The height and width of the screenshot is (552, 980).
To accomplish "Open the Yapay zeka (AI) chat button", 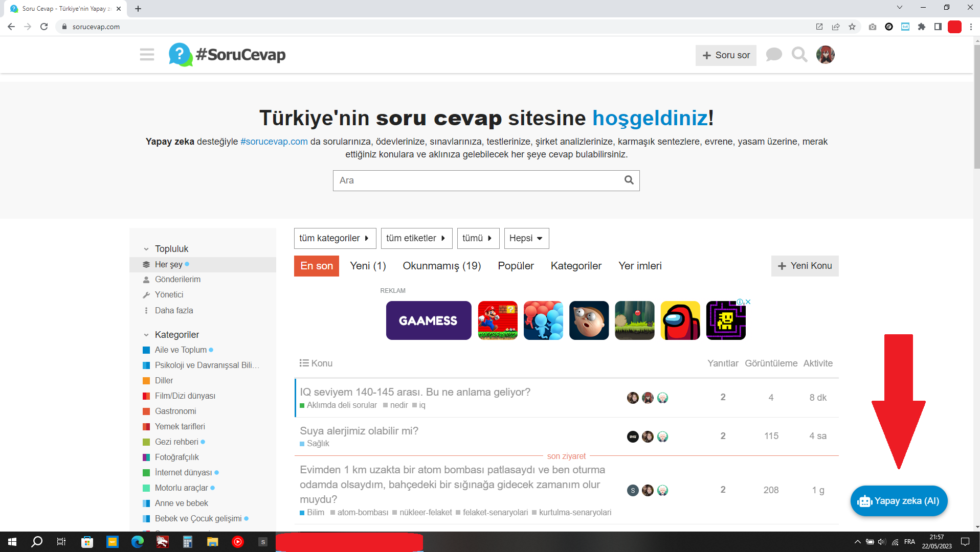I will (899, 501).
